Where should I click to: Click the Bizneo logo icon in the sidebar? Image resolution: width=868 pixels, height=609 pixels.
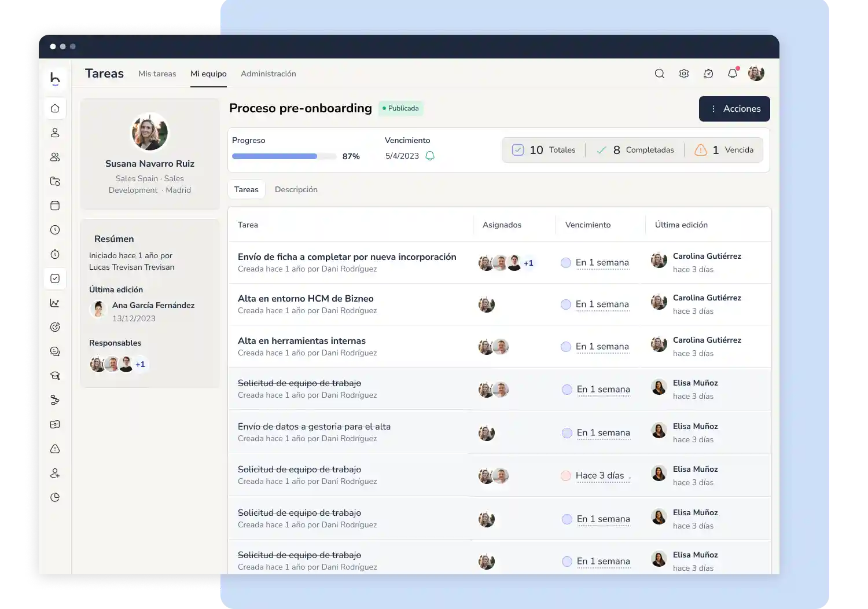pyautogui.click(x=55, y=78)
